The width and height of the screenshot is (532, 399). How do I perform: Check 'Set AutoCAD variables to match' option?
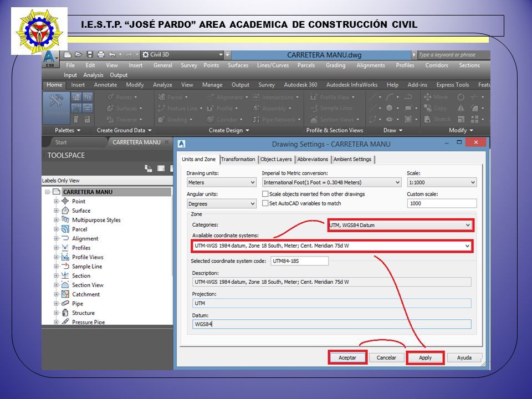265,203
